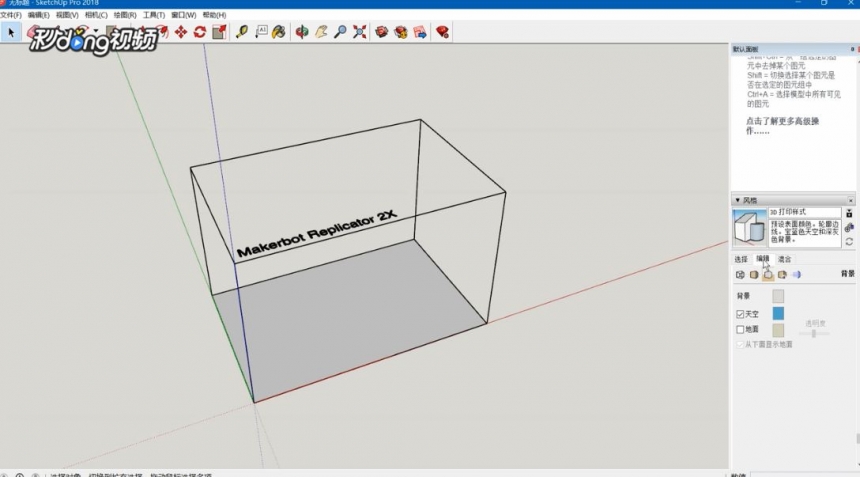Pick the Pan hand tool
Image resolution: width=860 pixels, height=477 pixels.
(321, 32)
